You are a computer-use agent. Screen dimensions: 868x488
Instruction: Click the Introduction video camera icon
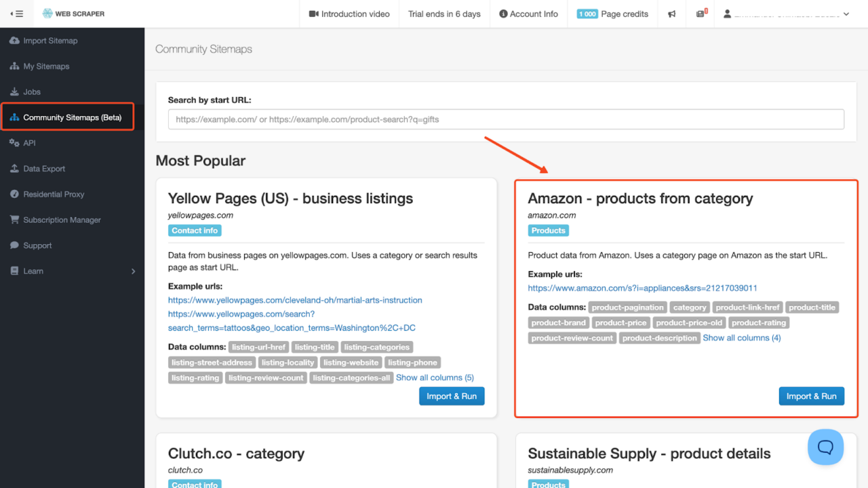pyautogui.click(x=313, y=14)
